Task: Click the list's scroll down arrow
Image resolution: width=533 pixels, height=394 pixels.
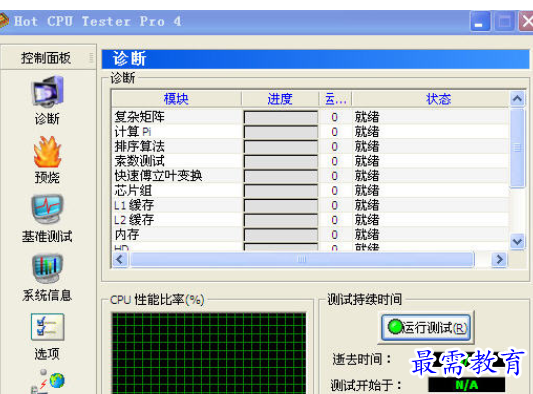Action: click(517, 242)
